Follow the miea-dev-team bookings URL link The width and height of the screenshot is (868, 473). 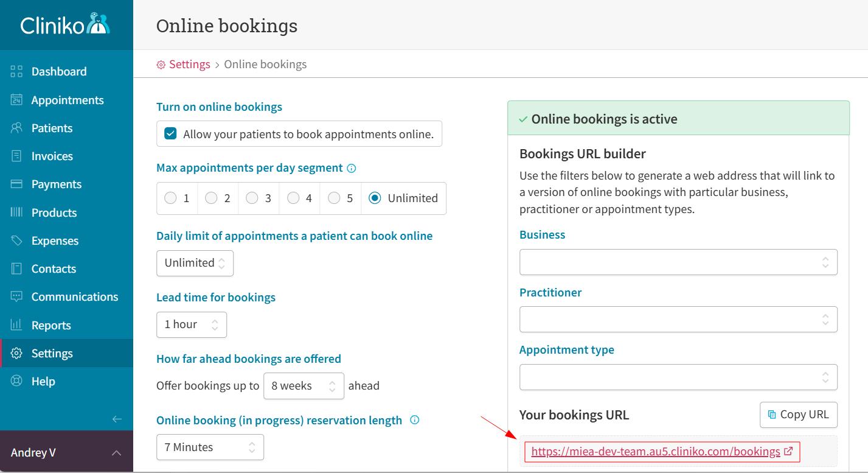655,452
